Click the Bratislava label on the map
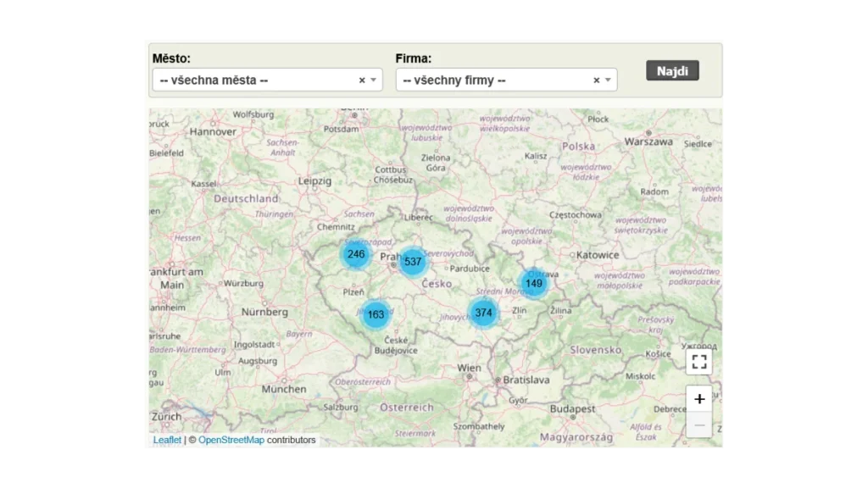The height and width of the screenshot is (488, 868). [526, 380]
